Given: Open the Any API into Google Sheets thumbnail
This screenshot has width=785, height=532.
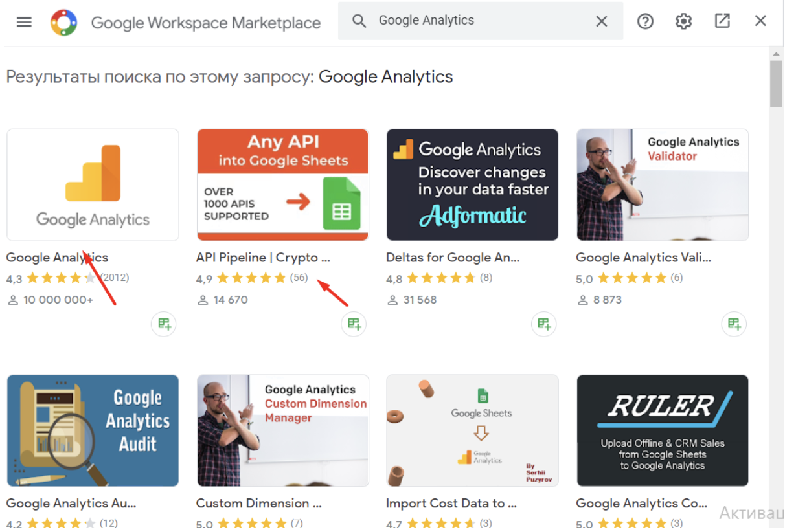Looking at the screenshot, I should (282, 185).
